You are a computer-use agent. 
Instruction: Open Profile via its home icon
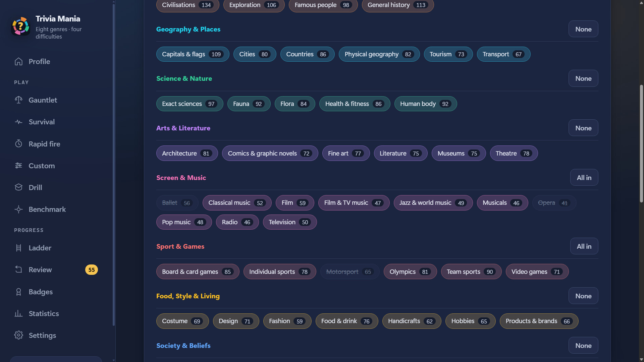19,62
